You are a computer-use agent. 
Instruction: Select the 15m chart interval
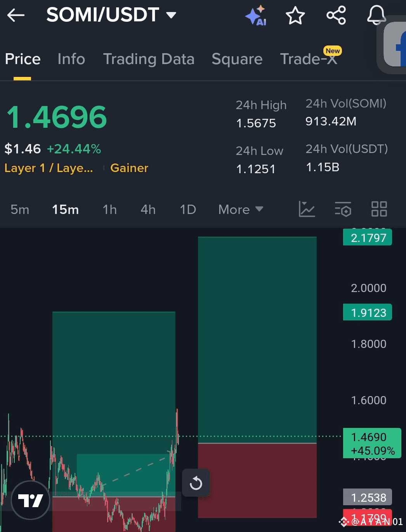(x=65, y=210)
